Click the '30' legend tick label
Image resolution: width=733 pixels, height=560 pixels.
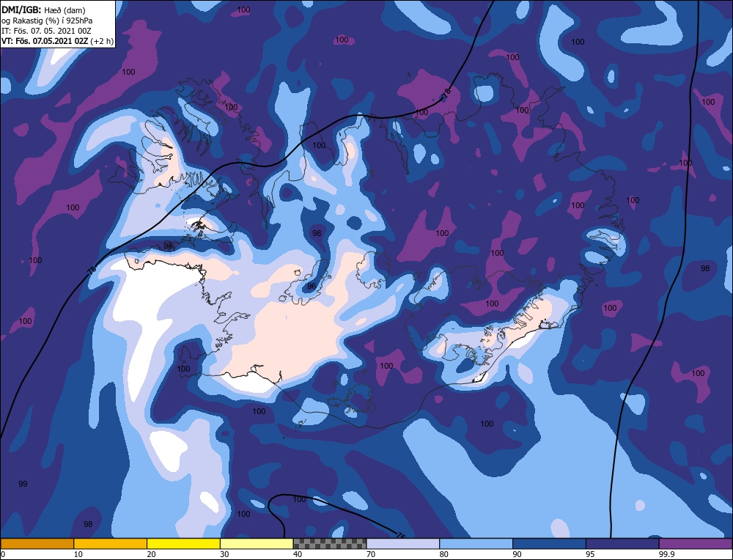pyautogui.click(x=224, y=554)
